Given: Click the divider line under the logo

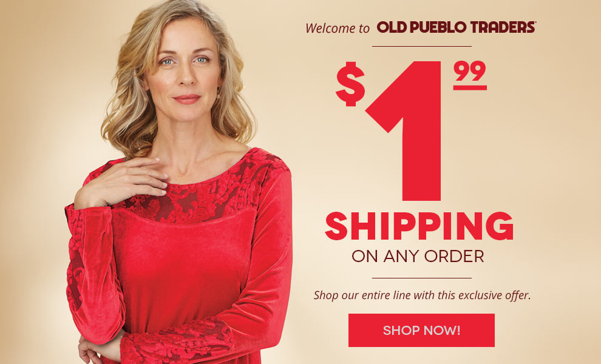Looking at the screenshot, I should coord(422,46).
